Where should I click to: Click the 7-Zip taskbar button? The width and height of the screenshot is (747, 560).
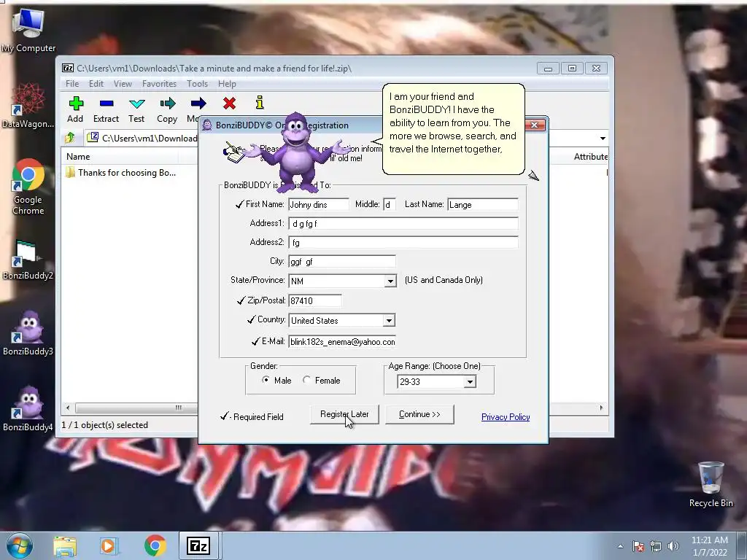[199, 545]
